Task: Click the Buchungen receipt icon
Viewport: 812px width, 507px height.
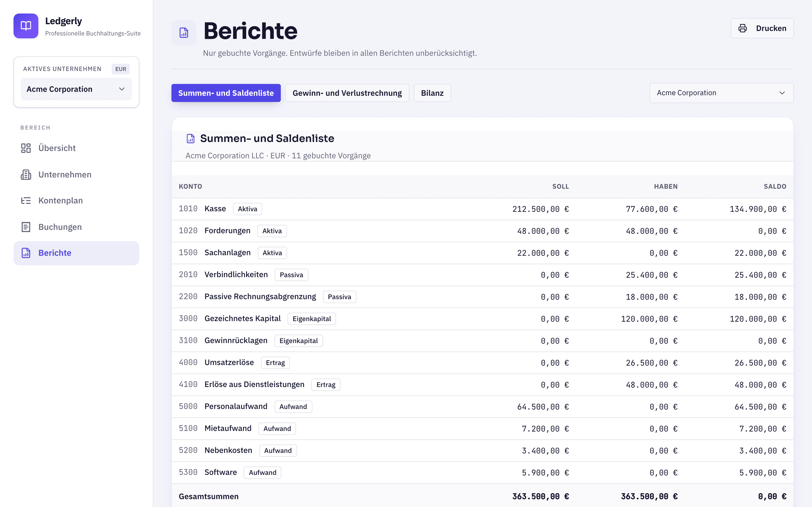Action: [26, 227]
